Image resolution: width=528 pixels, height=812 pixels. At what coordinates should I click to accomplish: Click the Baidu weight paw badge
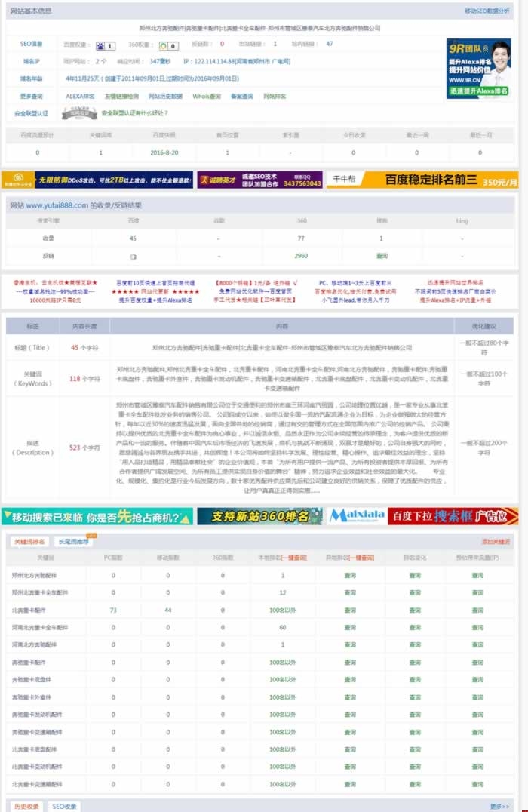[106, 45]
